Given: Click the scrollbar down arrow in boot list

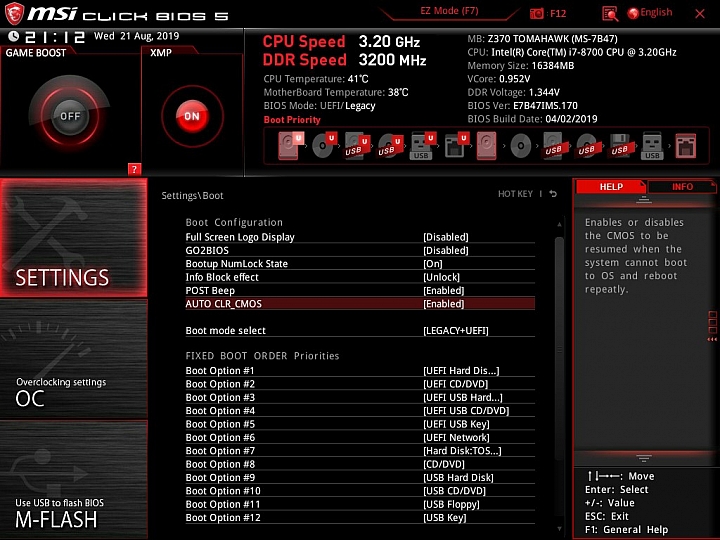Looking at the screenshot, I should pyautogui.click(x=559, y=529).
